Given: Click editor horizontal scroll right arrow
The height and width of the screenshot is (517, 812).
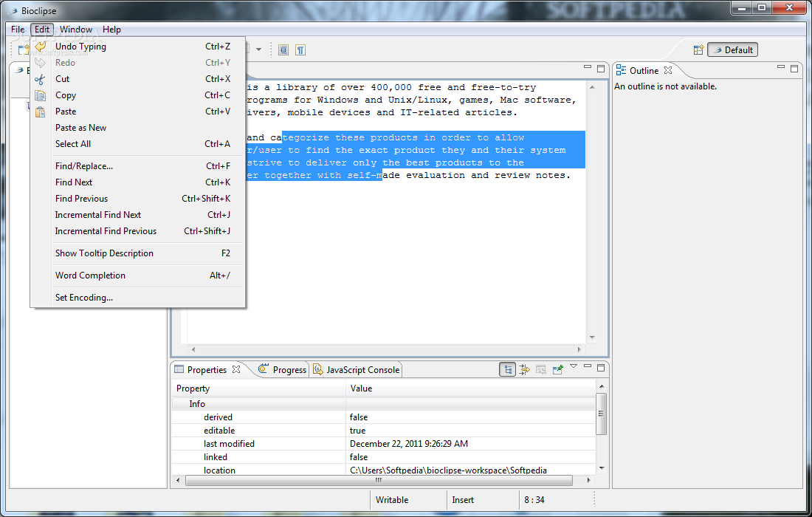Looking at the screenshot, I should tap(579, 349).
